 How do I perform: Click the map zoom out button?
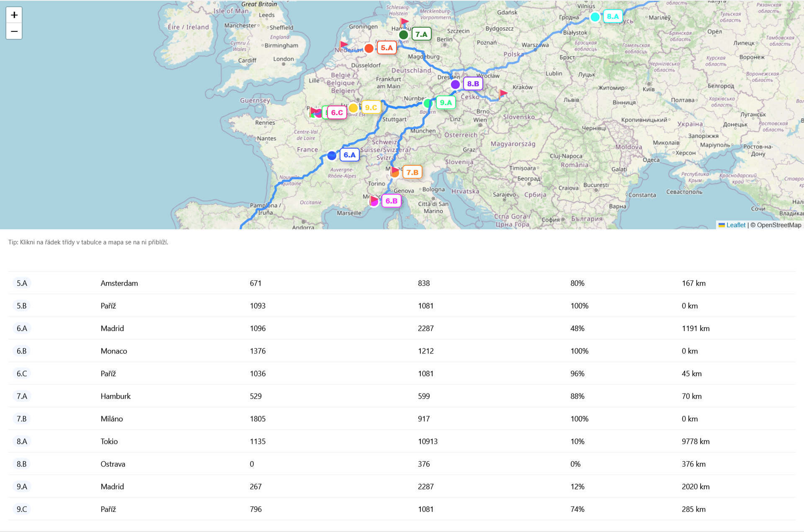click(14, 31)
